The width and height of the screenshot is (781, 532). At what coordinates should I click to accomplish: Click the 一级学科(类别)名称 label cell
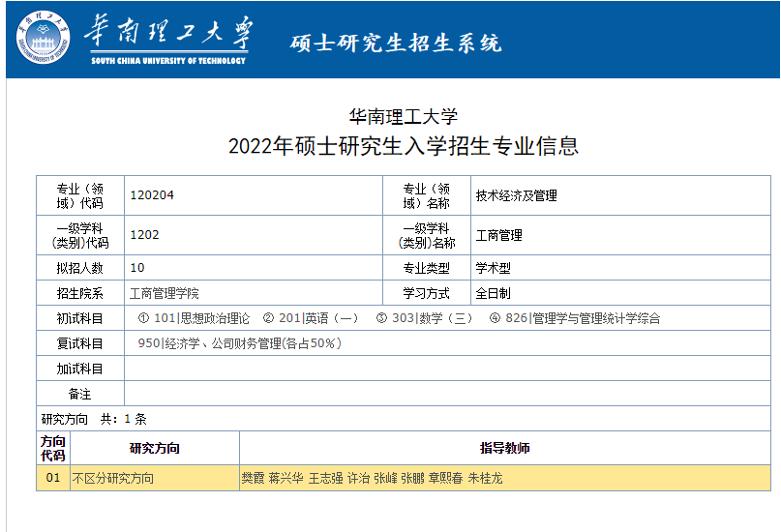coord(427,235)
